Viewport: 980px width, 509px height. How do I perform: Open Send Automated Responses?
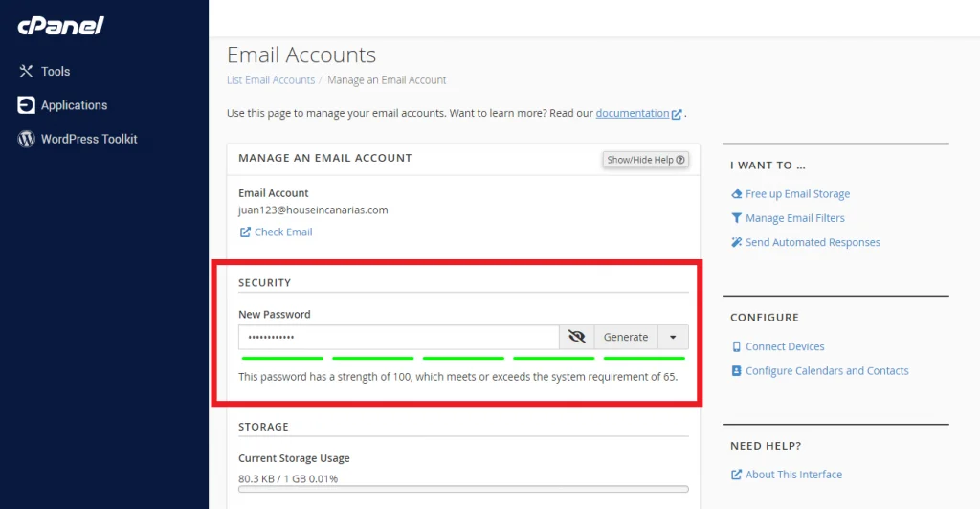[813, 242]
